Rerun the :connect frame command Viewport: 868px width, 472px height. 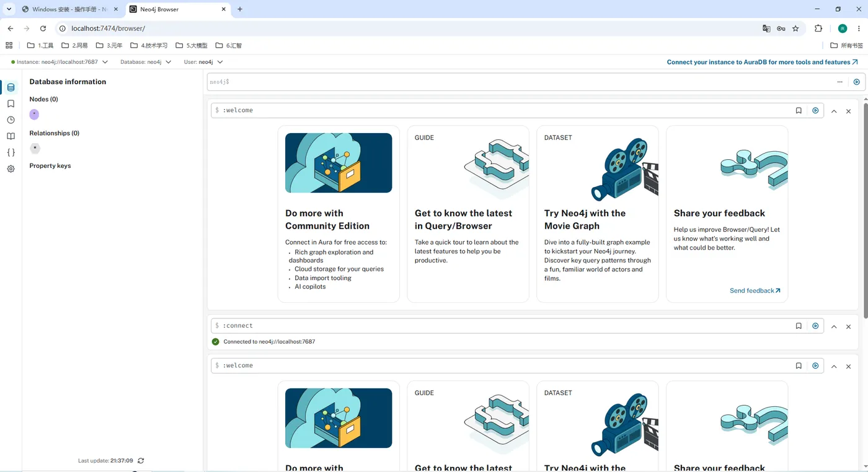(x=815, y=326)
